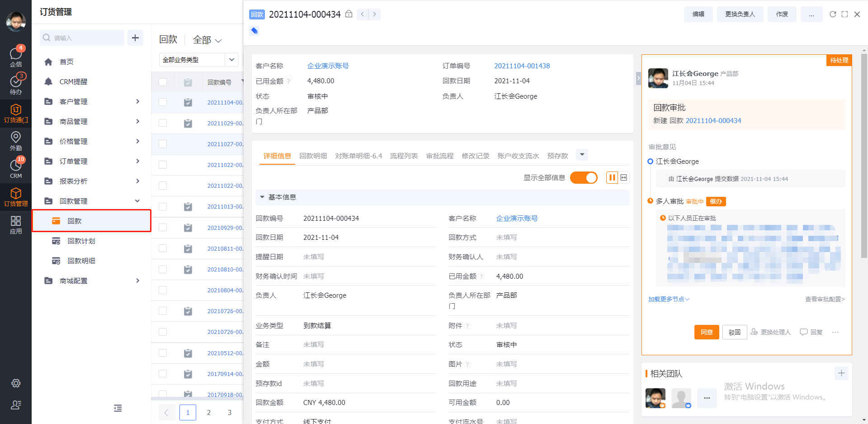The height and width of the screenshot is (424, 868).
Task: Check the row 20210929-00 checkbox
Action: click(163, 227)
